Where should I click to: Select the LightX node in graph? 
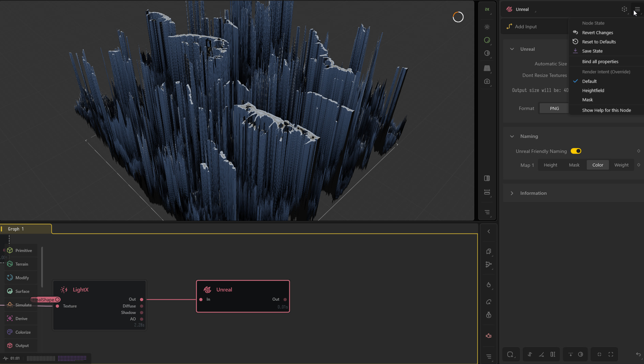point(80,290)
